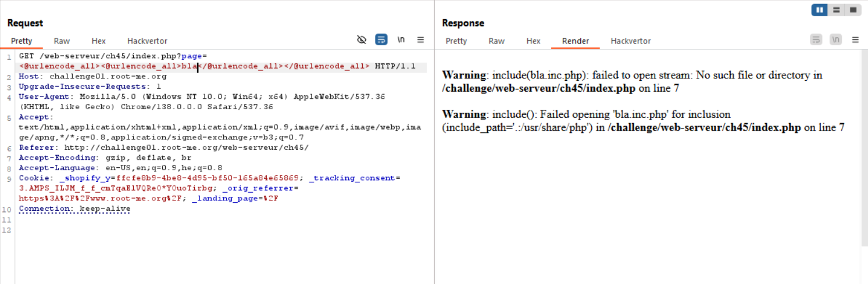The image size is (868, 284).
Task: Select combined tabbed layout icon
Action: pyautogui.click(x=852, y=10)
